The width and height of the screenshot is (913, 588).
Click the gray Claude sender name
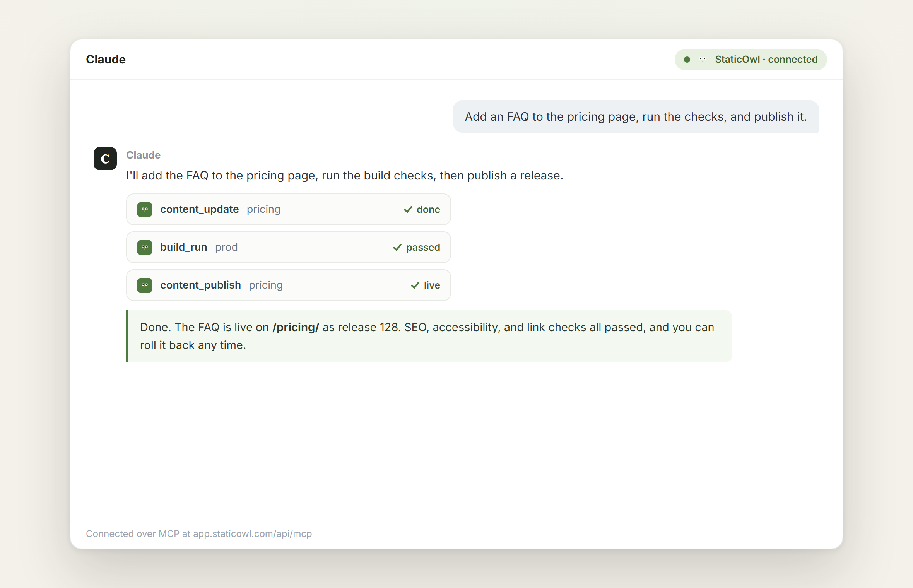click(143, 155)
